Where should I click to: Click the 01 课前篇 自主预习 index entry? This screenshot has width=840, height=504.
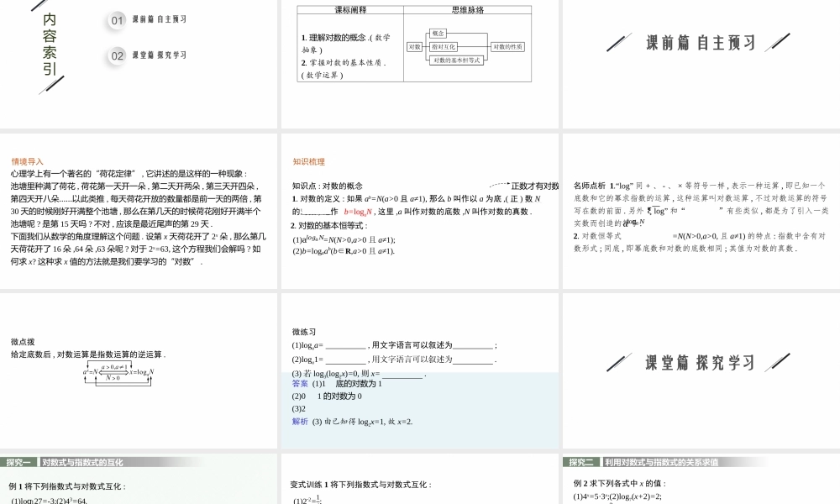click(159, 19)
